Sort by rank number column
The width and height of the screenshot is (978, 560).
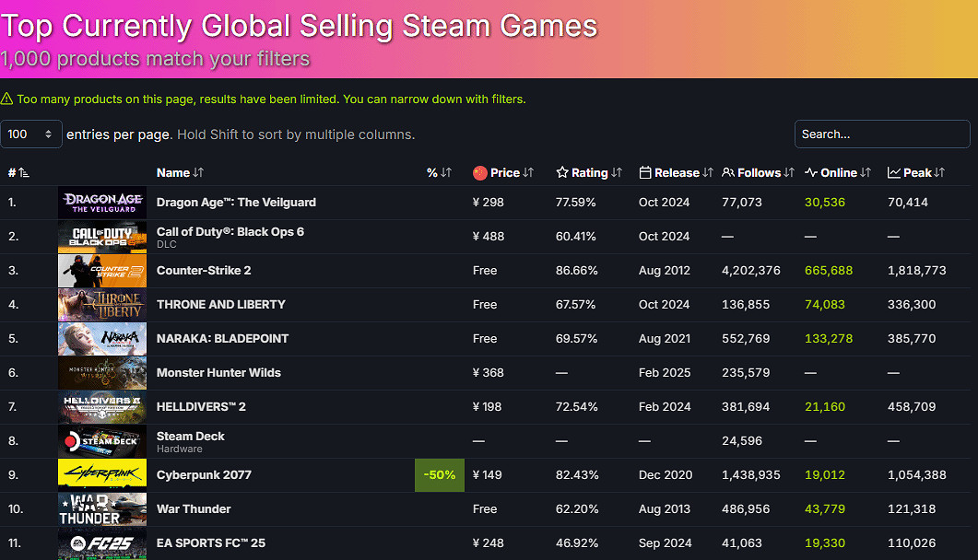(18, 172)
